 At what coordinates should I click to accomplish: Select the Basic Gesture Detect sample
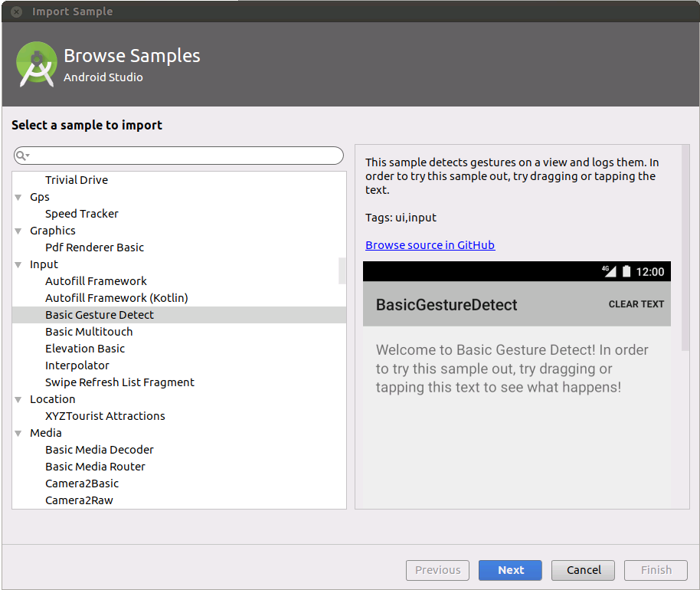click(x=179, y=315)
